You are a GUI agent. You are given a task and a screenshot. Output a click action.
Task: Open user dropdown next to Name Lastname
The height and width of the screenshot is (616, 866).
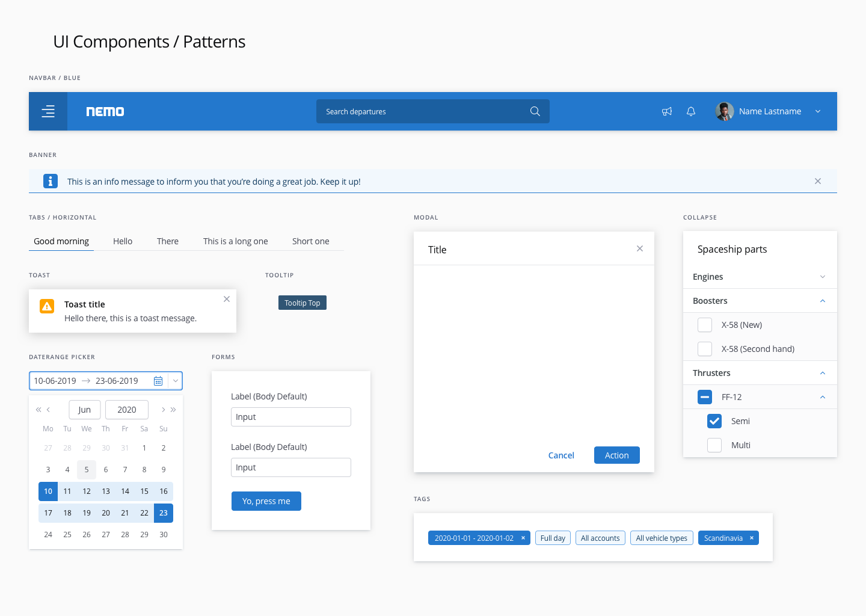point(818,111)
